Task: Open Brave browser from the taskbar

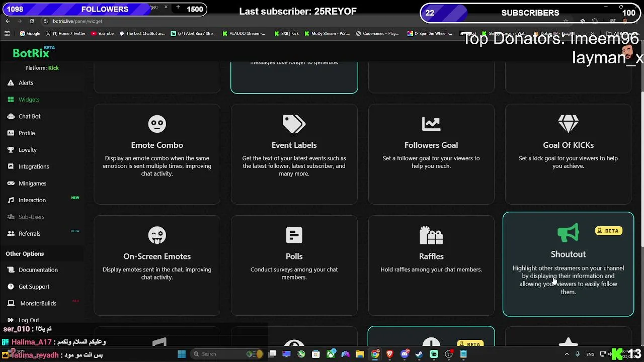Action: 389,354
